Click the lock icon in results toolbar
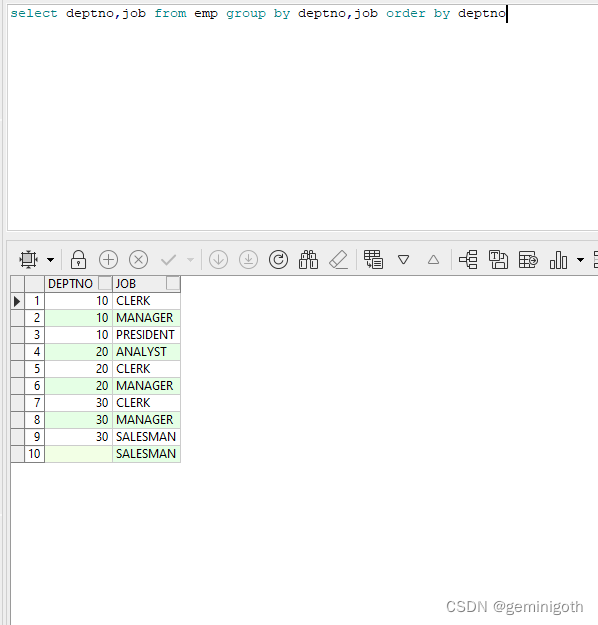This screenshot has height=625, width=598. pos(78,260)
